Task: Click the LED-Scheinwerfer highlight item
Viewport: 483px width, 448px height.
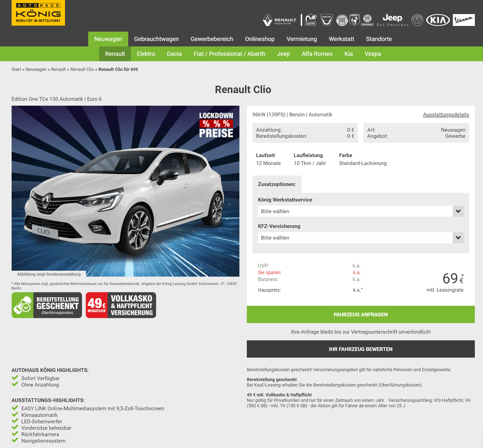Action: 42,422
